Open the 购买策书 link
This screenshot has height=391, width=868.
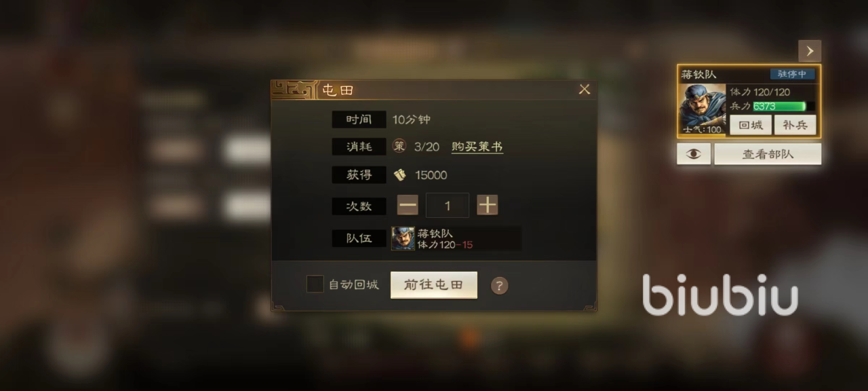coord(477,147)
